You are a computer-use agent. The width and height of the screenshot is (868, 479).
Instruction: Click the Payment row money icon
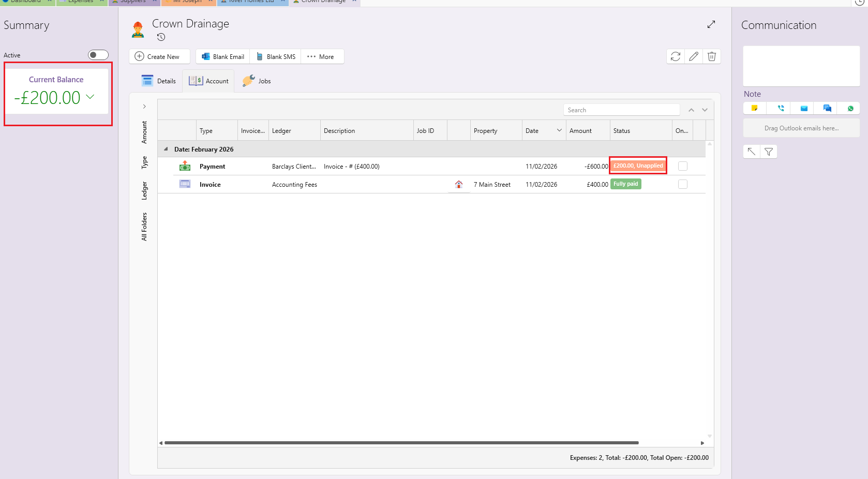(x=185, y=166)
